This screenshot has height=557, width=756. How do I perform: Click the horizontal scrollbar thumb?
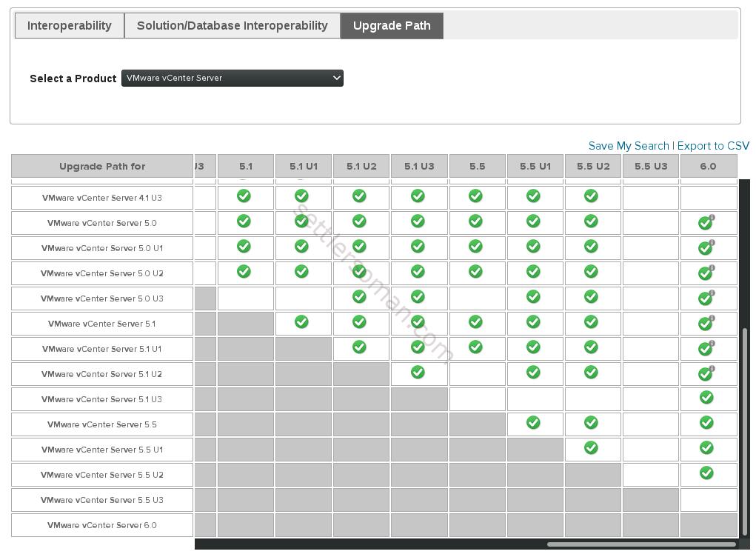pyautogui.click(x=641, y=544)
